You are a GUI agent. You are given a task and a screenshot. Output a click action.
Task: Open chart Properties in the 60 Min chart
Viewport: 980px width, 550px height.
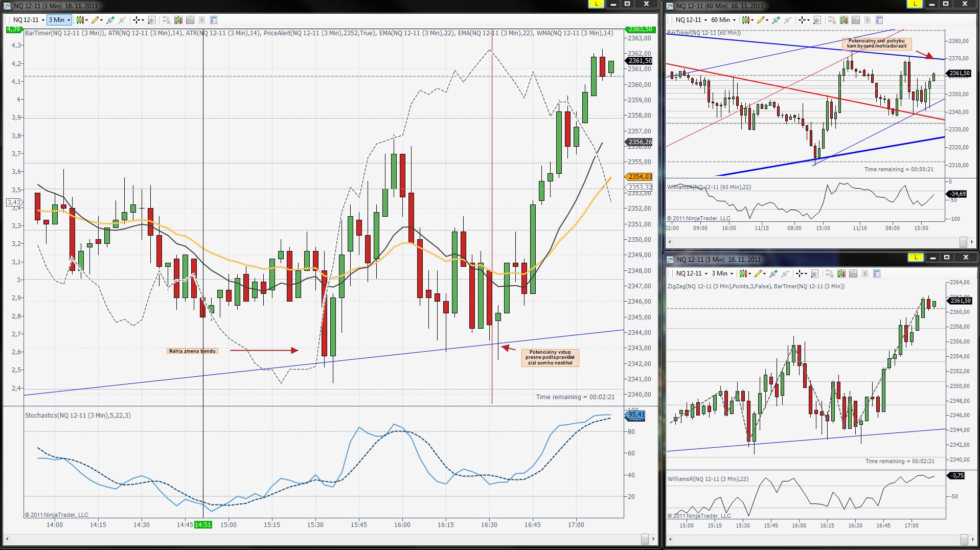click(879, 20)
